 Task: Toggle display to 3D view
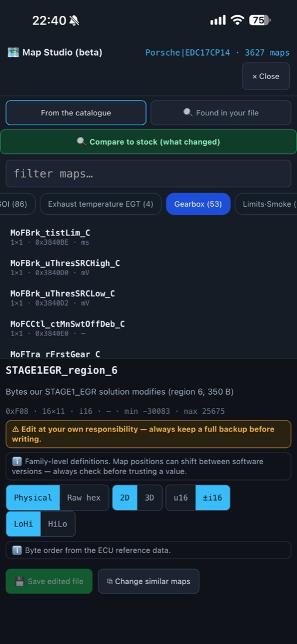[x=149, y=498]
